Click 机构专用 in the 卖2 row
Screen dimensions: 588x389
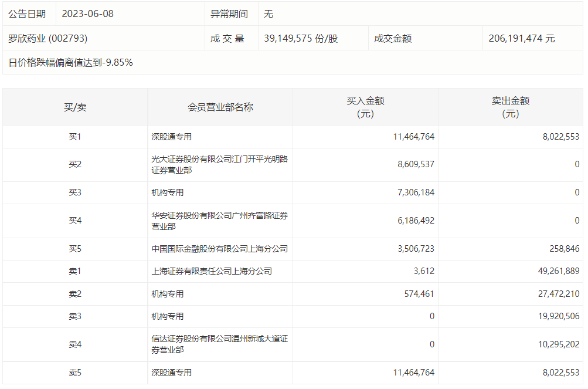click(x=168, y=294)
